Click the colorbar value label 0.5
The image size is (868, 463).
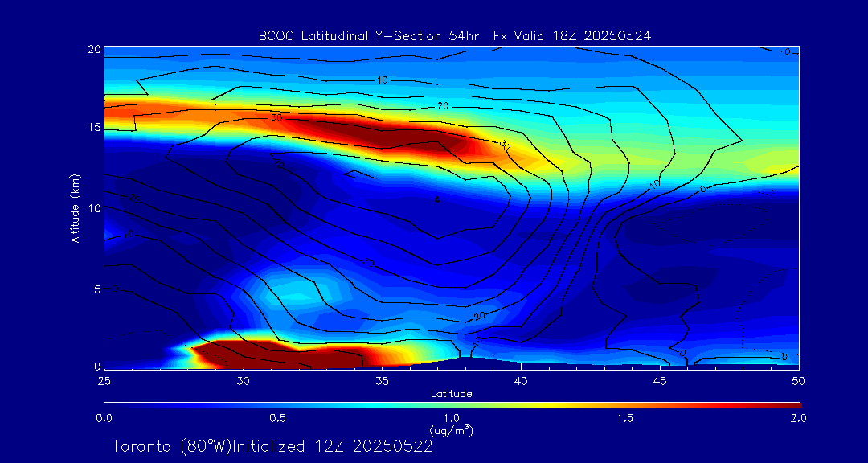click(277, 418)
